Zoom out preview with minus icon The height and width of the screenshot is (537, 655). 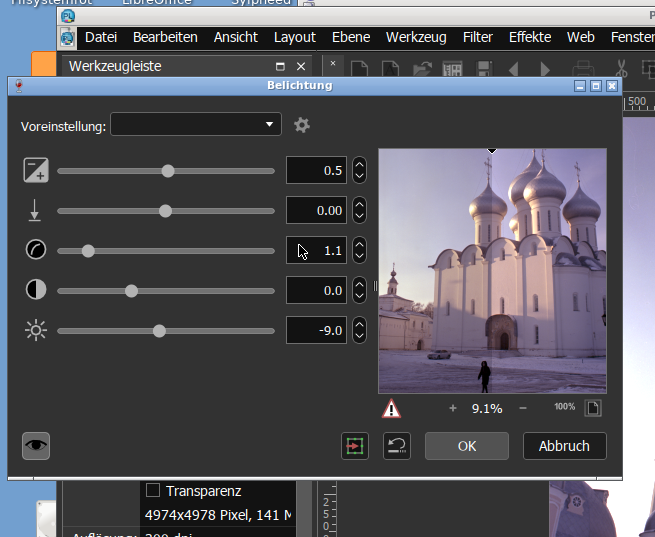[x=523, y=408]
